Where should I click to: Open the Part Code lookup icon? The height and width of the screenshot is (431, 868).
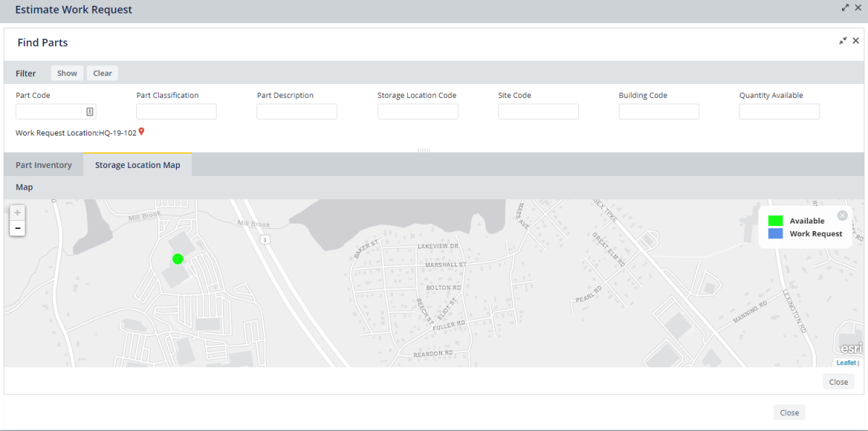(90, 112)
